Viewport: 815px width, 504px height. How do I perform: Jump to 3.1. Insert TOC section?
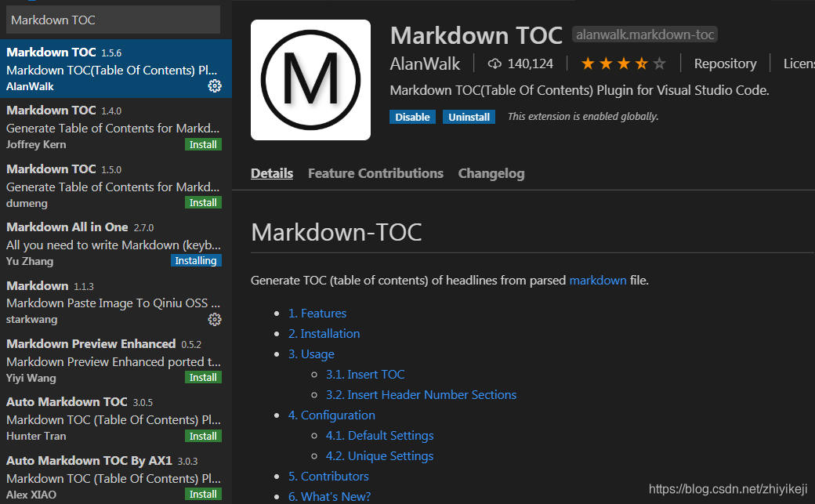tap(365, 375)
